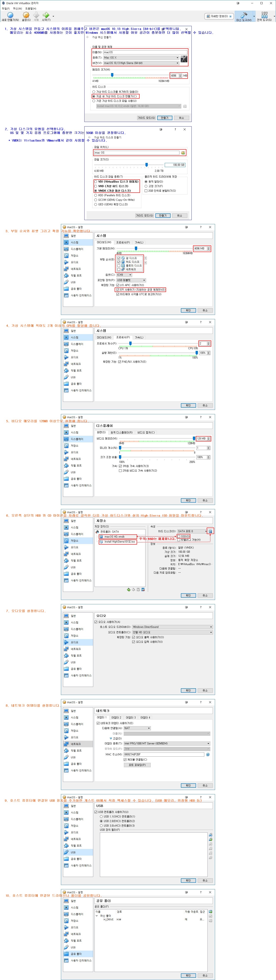Open 버전(V) macOS 10.13 High Sierra dropdown
Image resolution: width=276 pixels, height=980 pixels.
tap(141, 63)
